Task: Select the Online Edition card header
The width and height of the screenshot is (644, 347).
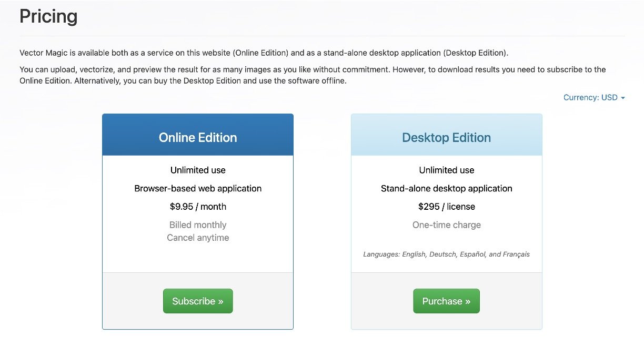Action: [x=198, y=137]
